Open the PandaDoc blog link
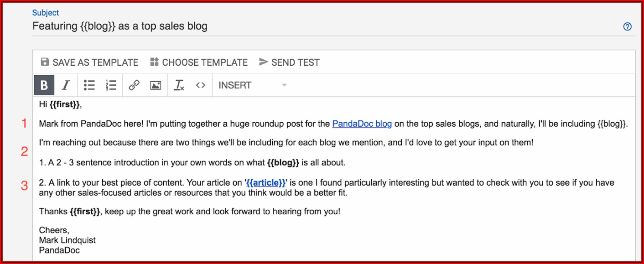This screenshot has height=264, width=644. click(x=362, y=124)
